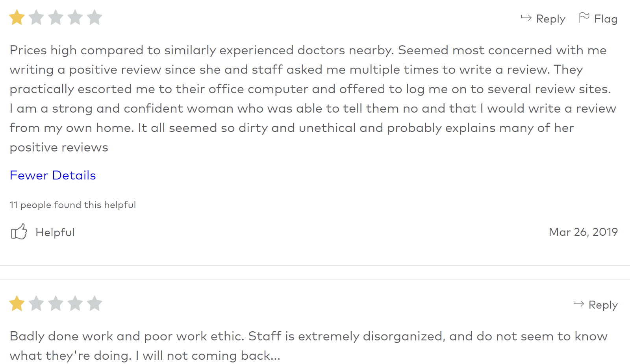This screenshot has height=364, width=630.
Task: Collapse review with Fewer Details link
Action: (53, 175)
